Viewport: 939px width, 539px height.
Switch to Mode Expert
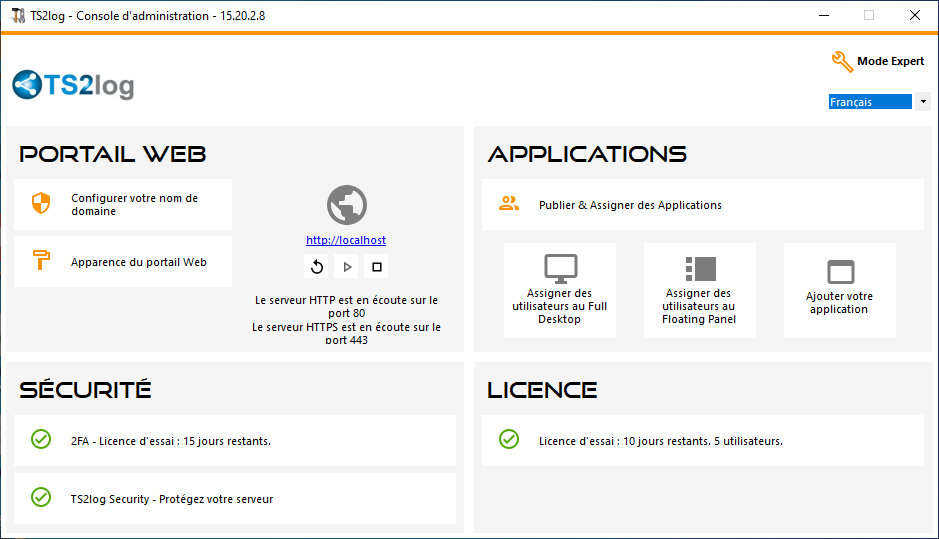(x=890, y=61)
